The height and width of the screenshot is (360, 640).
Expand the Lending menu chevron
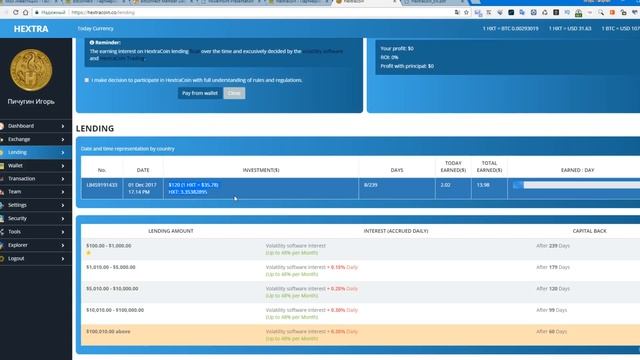coord(63,153)
